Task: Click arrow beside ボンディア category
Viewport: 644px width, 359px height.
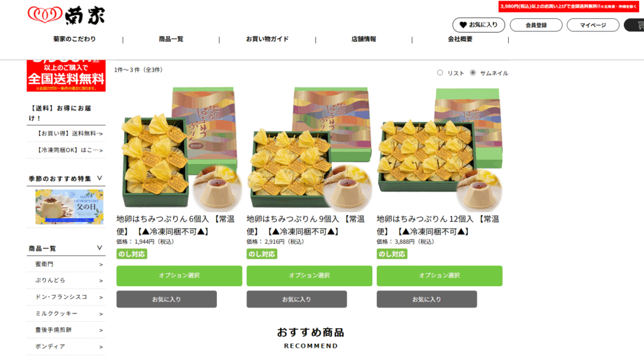Action: [x=101, y=347]
